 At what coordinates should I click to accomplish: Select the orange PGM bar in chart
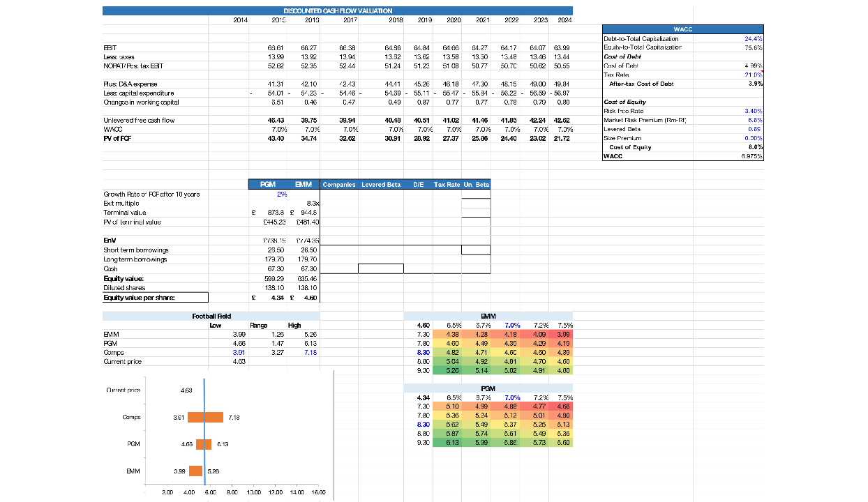coord(203,444)
